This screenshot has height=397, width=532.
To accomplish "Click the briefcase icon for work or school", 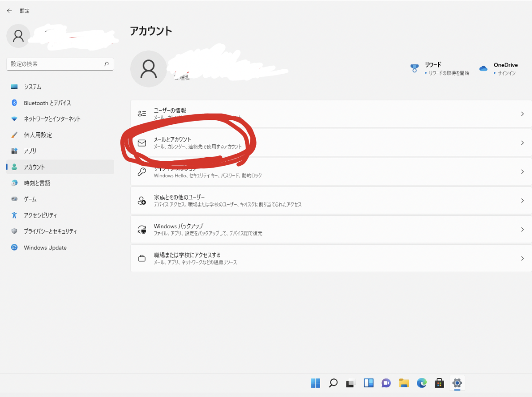I will [x=142, y=258].
